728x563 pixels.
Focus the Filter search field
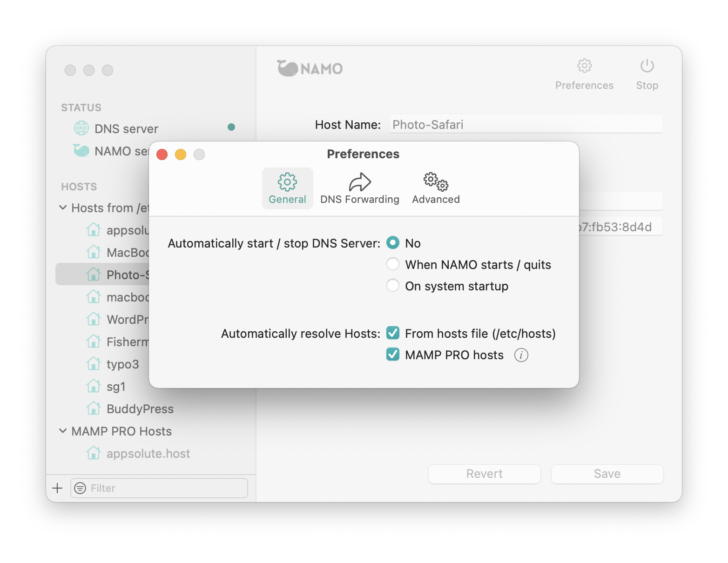click(x=159, y=488)
